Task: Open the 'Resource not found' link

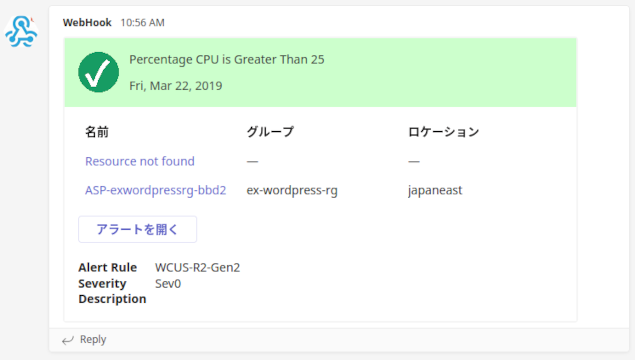Action: (x=140, y=161)
